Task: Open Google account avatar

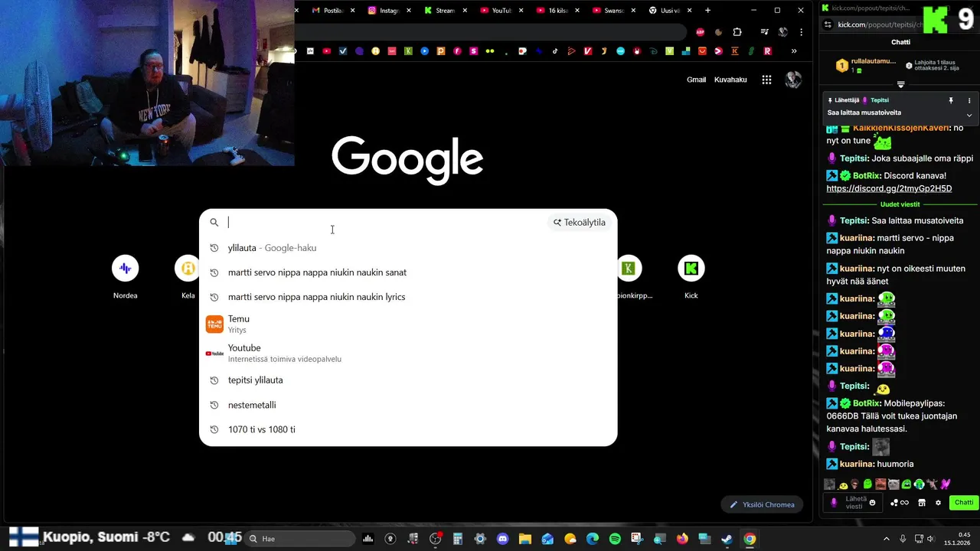Action: (x=793, y=80)
